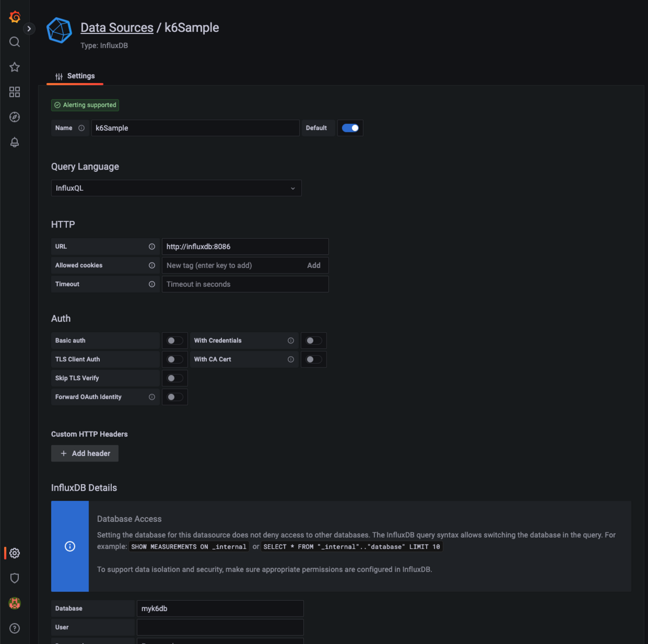Open the Help question mark icon

(15, 628)
